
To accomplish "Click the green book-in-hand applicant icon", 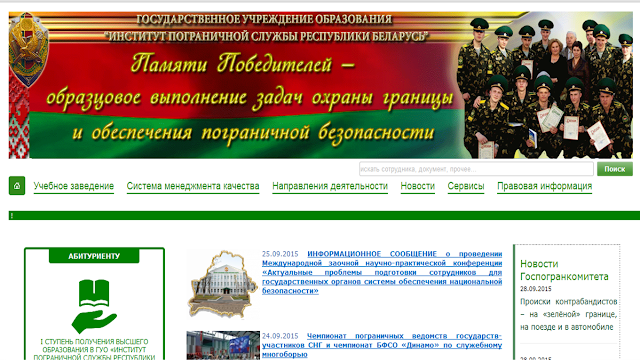I will 94,306.
